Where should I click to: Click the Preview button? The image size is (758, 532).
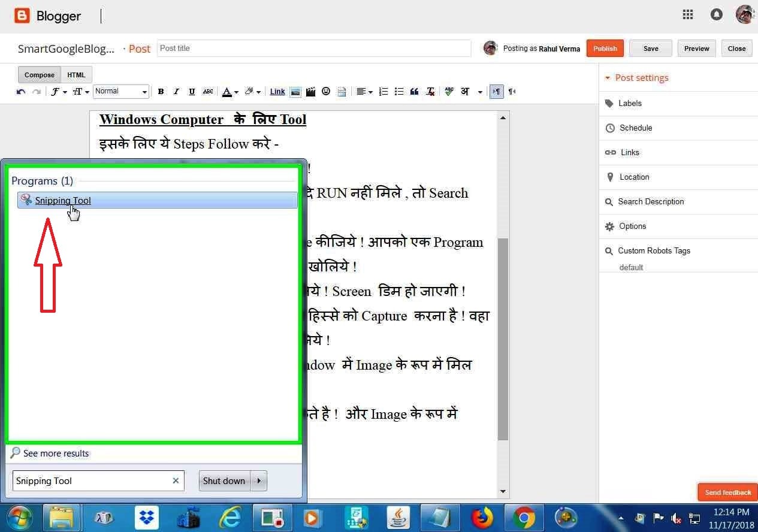(697, 49)
